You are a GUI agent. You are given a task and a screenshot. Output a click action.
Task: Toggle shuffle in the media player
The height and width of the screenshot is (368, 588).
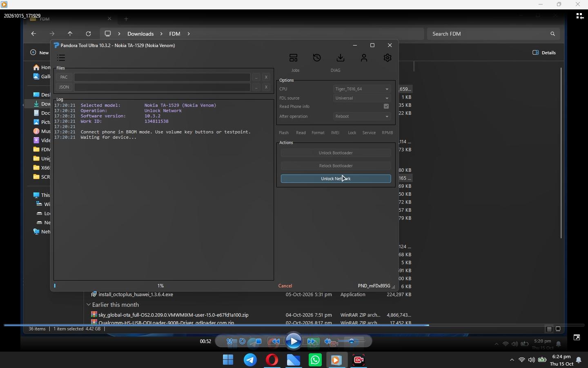pos(230,341)
